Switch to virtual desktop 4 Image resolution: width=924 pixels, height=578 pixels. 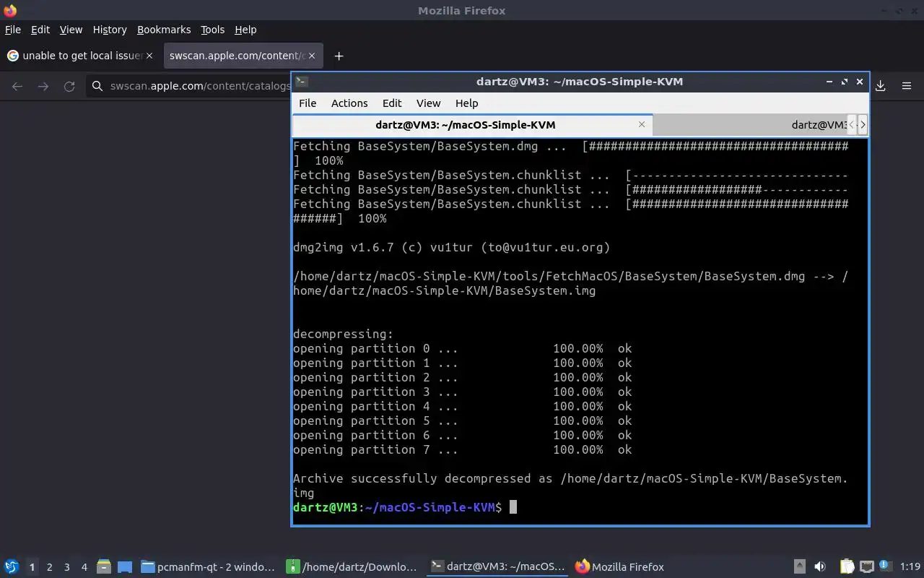(x=84, y=567)
